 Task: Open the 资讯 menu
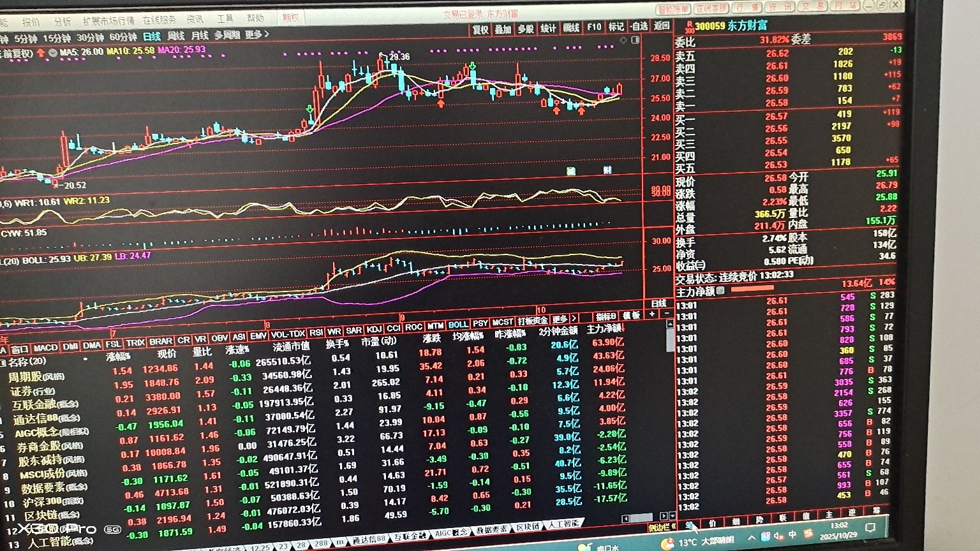195,19
